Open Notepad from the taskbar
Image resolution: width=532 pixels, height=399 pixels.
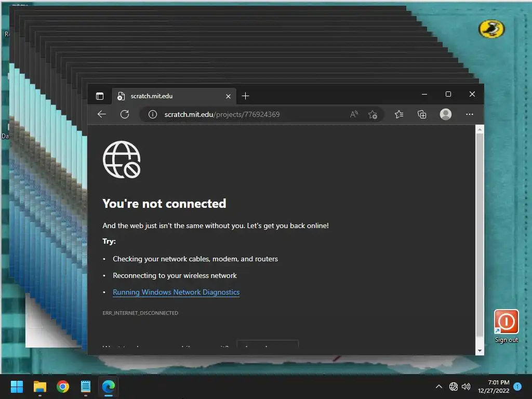(x=86, y=387)
